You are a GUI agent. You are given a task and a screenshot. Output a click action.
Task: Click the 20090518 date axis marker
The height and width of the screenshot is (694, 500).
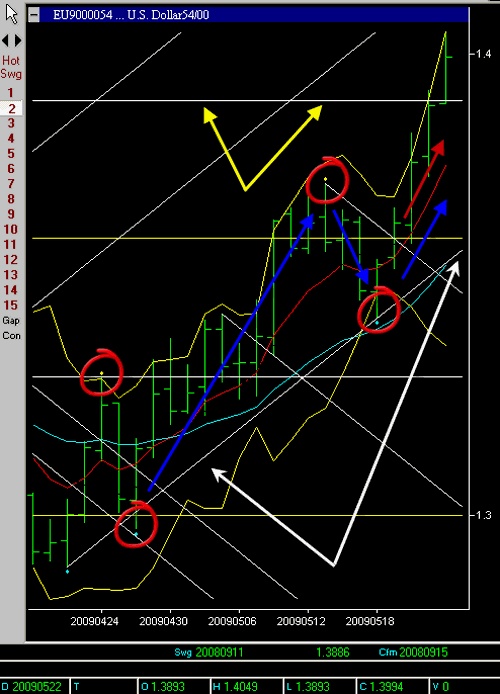pyautogui.click(x=369, y=621)
